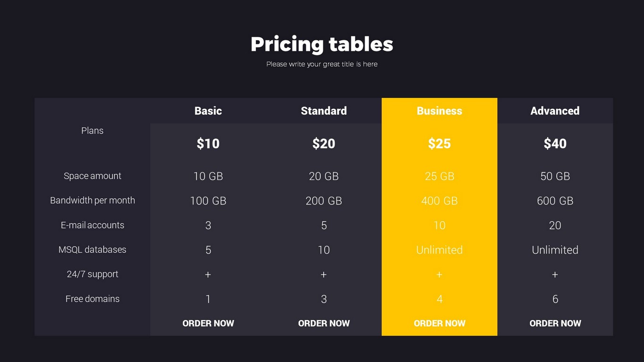Select the subtitle text below the title
The image size is (644, 362).
click(x=322, y=64)
